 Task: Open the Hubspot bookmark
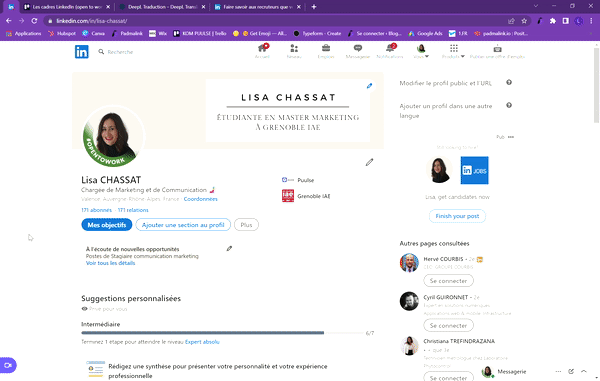(62, 34)
